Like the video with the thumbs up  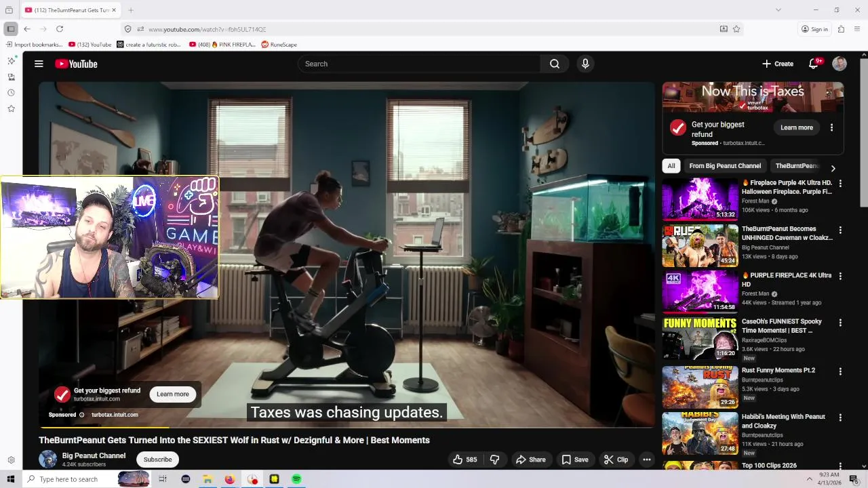tap(465, 460)
